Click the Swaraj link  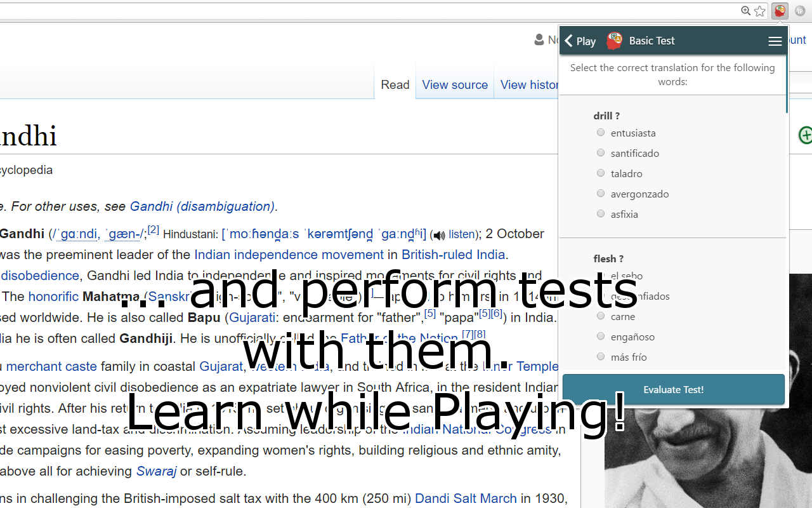tap(156, 471)
